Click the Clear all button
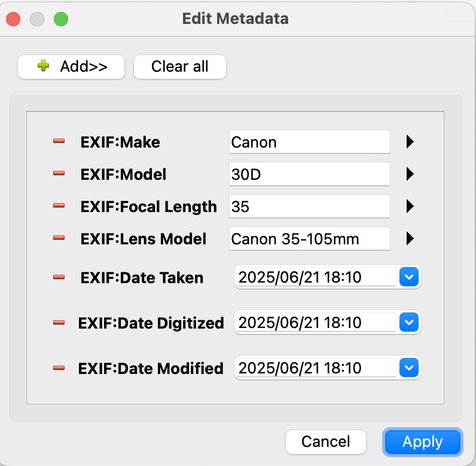The height and width of the screenshot is (466, 476). (180, 67)
